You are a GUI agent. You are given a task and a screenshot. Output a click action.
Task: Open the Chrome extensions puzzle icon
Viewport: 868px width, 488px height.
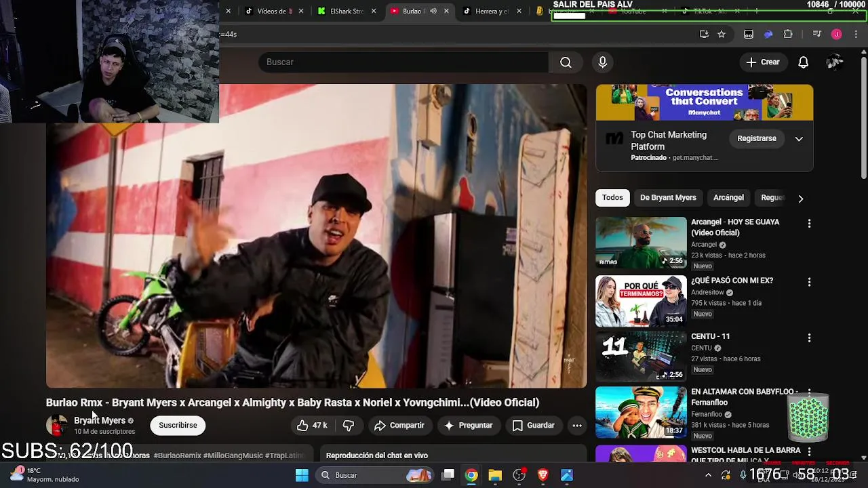point(788,35)
